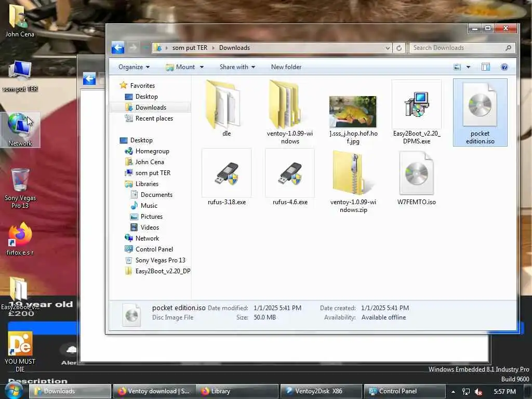The image size is (532, 399).
Task: Open the Share with menu
Action: [237, 67]
